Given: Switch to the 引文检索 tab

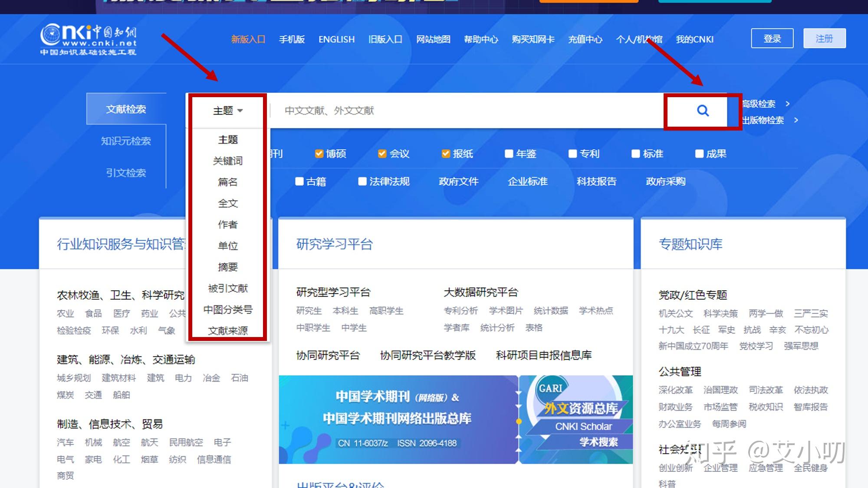Looking at the screenshot, I should pyautogui.click(x=126, y=173).
